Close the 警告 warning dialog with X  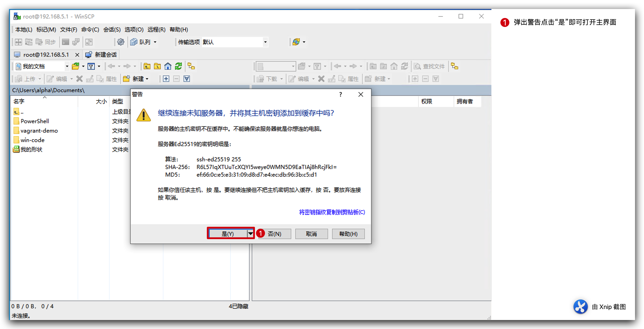pyautogui.click(x=361, y=94)
